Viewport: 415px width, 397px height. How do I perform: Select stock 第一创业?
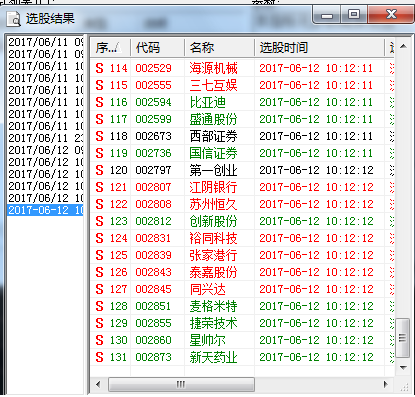point(213,170)
